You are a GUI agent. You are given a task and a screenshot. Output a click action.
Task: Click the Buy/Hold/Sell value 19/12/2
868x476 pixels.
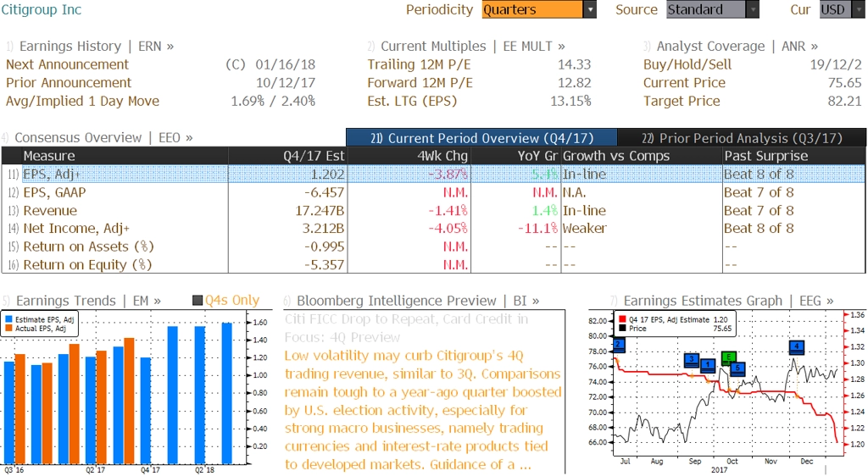pos(836,64)
